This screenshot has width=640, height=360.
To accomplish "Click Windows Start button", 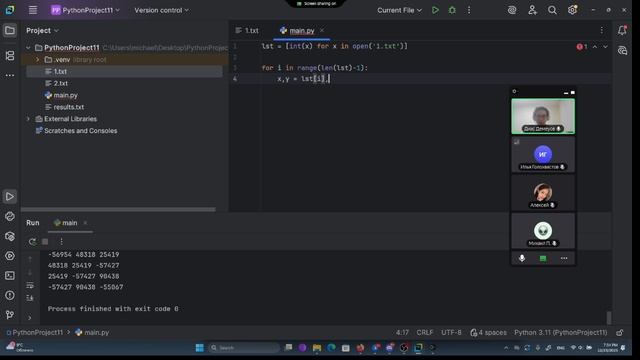I will [x=200, y=348].
